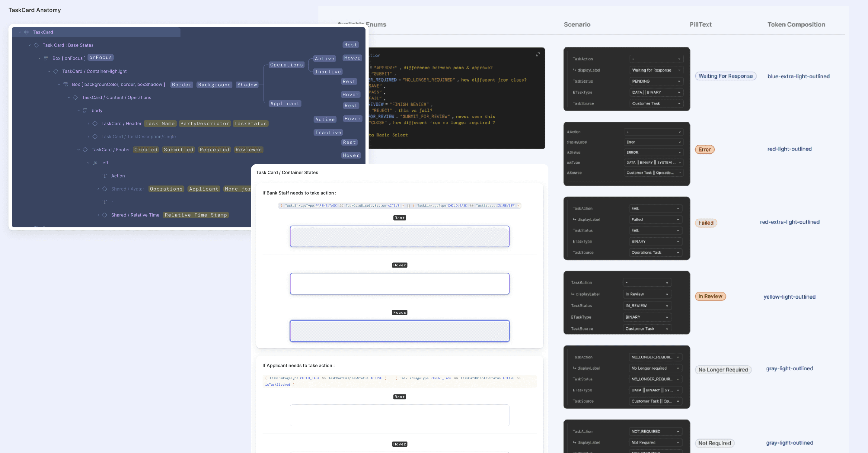Image resolution: width=868 pixels, height=453 pixels.
Task: Click expand icon on the code snippet panel
Action: 538,54
